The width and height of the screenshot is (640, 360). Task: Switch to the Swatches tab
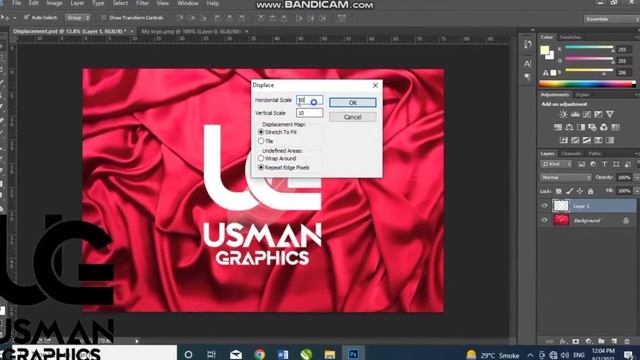pos(570,37)
